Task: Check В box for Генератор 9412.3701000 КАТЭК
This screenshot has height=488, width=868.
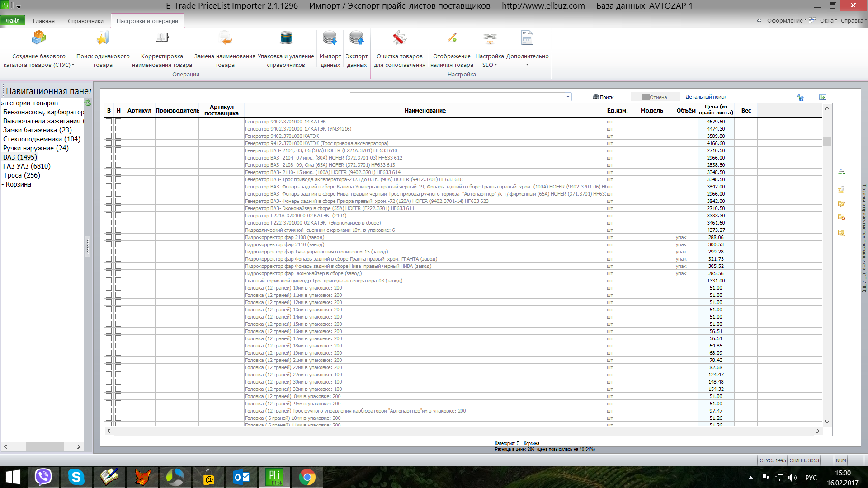Action: click(x=108, y=143)
